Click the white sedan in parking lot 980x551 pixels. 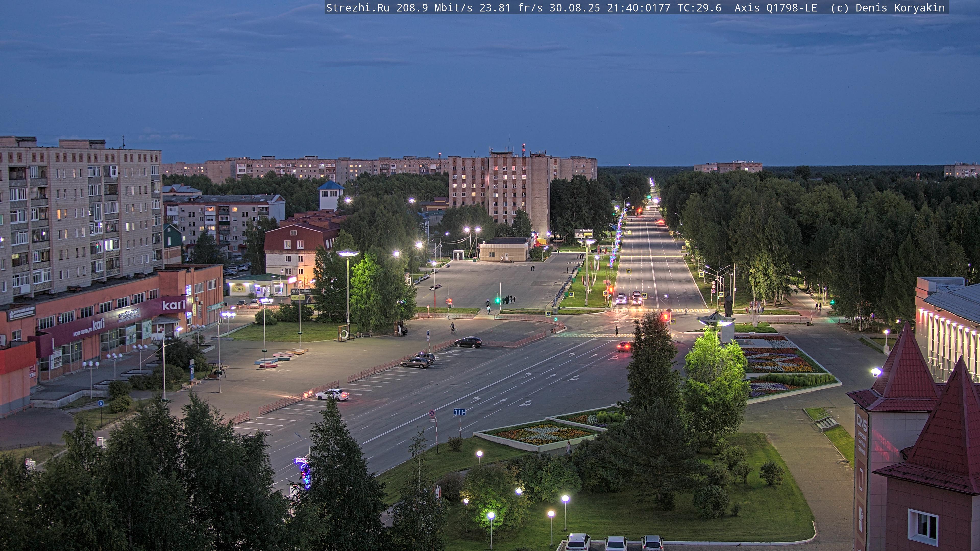[x=332, y=395]
